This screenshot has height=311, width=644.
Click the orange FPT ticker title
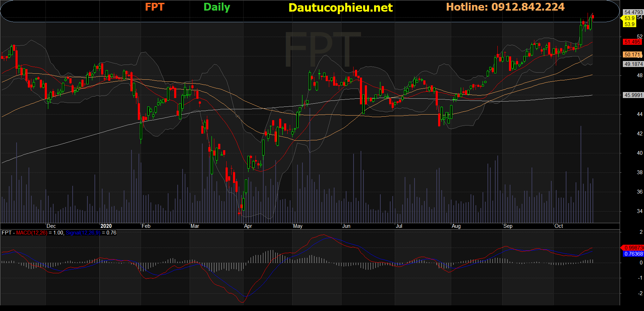pyautogui.click(x=154, y=7)
